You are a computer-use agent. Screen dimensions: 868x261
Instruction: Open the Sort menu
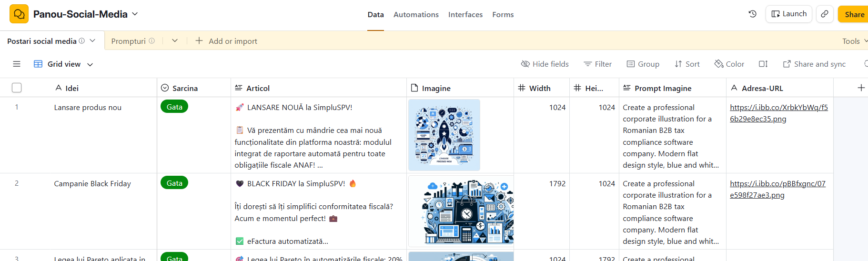coord(687,64)
